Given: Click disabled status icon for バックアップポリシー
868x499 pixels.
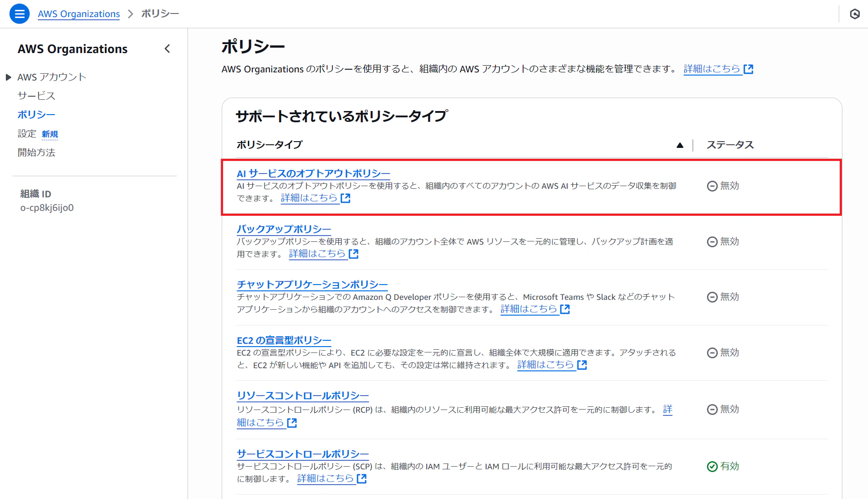Looking at the screenshot, I should point(712,242).
